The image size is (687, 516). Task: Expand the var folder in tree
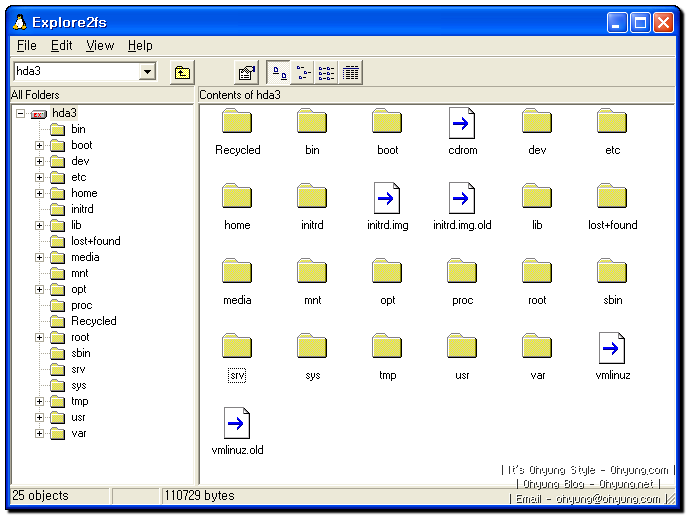tap(39, 434)
